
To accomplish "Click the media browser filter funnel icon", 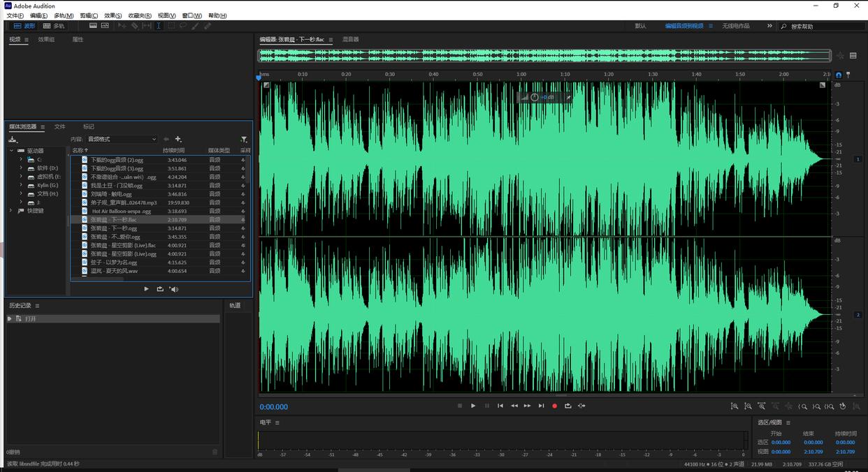I will tap(244, 140).
